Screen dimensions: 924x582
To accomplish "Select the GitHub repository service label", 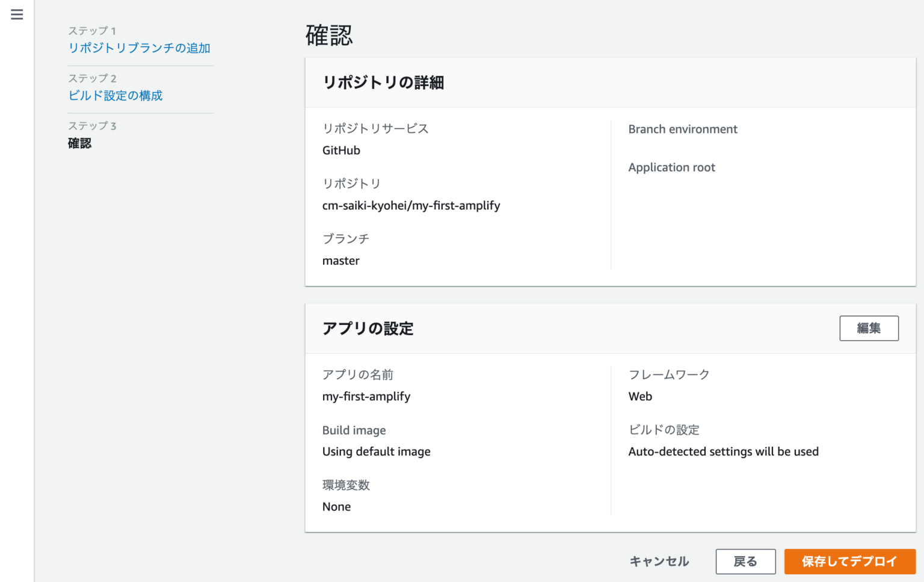I will pyautogui.click(x=341, y=150).
